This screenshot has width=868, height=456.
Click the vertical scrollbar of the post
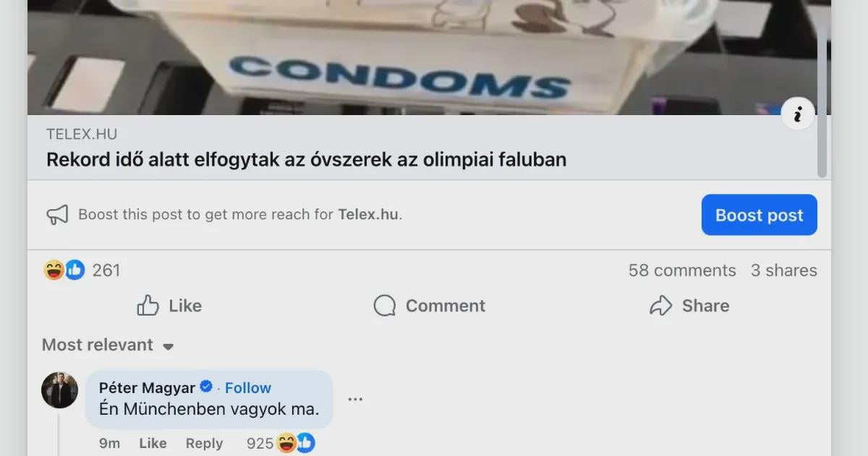[x=822, y=101]
